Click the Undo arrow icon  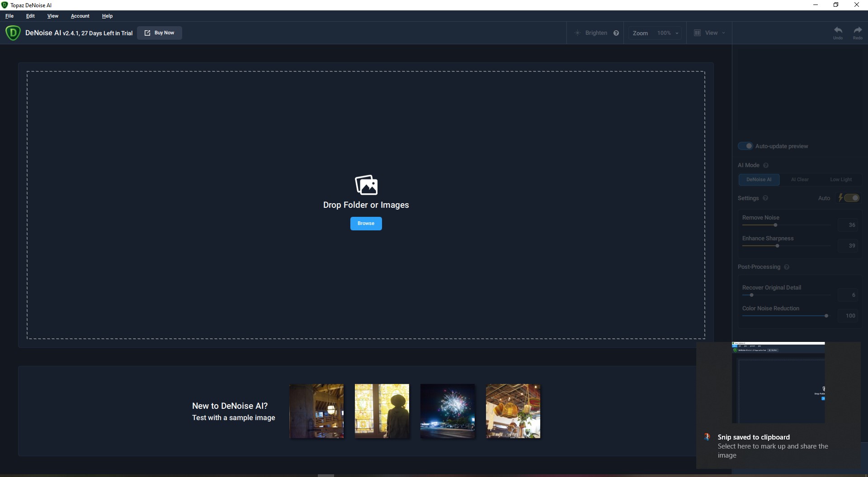pyautogui.click(x=838, y=30)
